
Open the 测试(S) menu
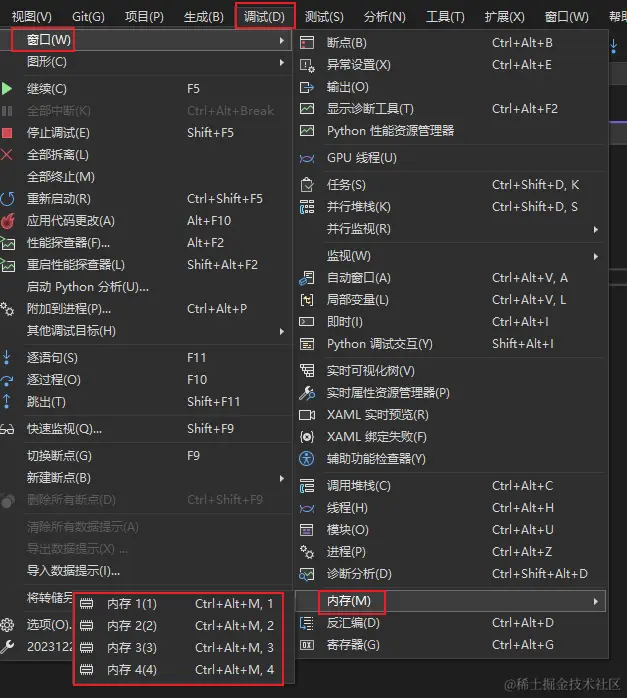click(324, 17)
